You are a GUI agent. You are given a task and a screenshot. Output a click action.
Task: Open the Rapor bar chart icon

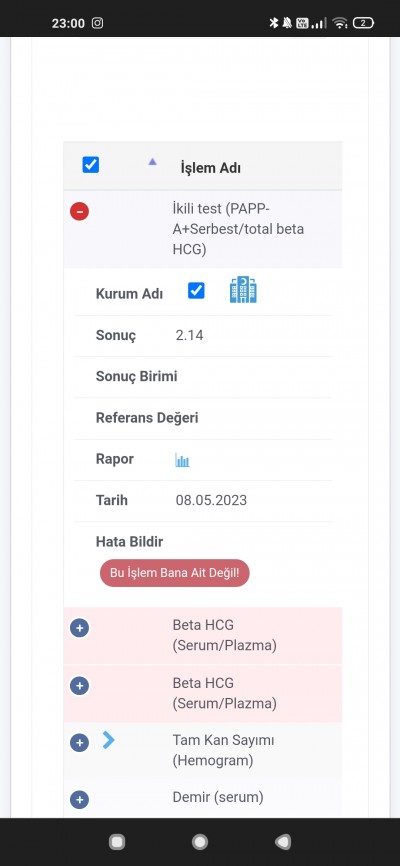tap(182, 460)
